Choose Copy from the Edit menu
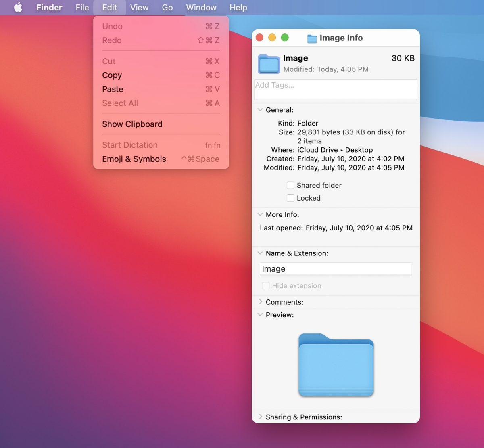The height and width of the screenshot is (448, 484). pyautogui.click(x=112, y=75)
